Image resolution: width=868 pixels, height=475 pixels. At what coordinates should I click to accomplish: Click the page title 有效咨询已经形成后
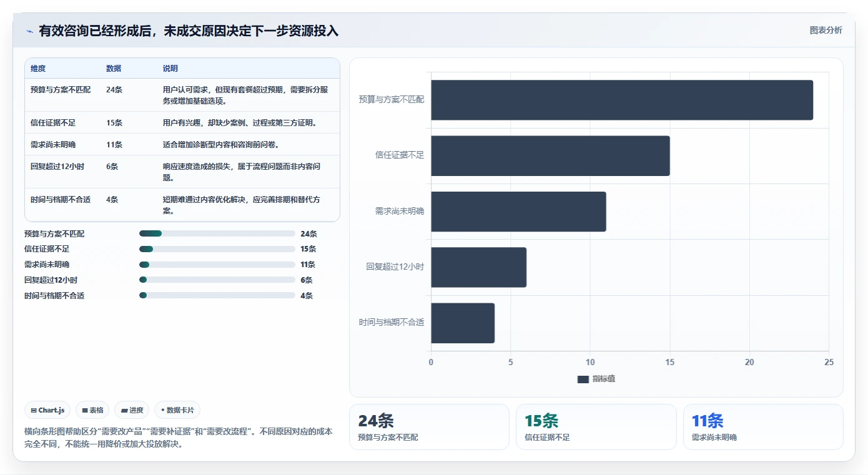point(189,31)
